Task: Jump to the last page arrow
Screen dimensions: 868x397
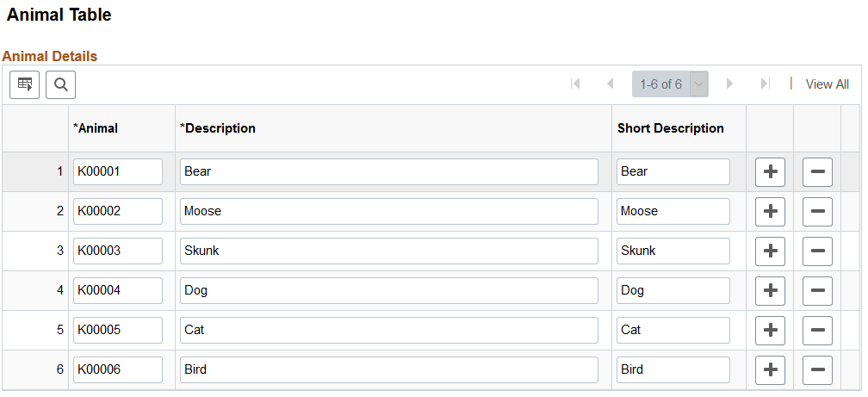Action: coord(765,84)
